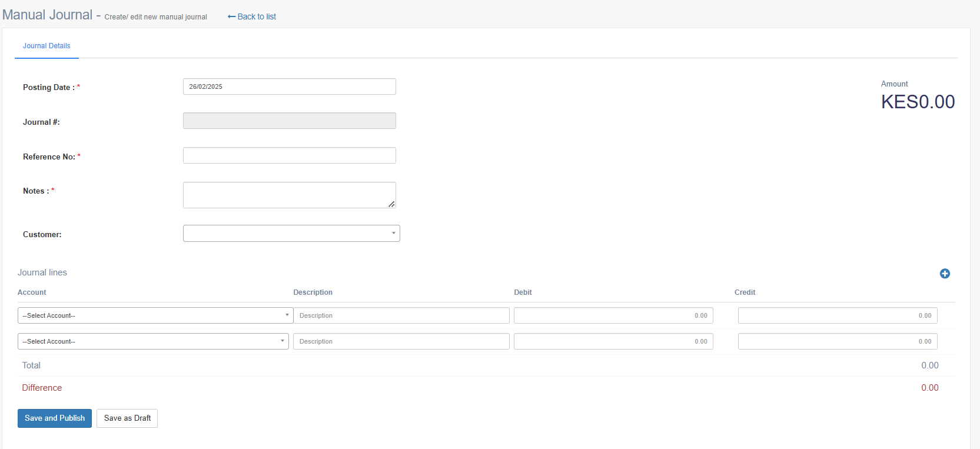Expand second row Select Account dropdown
980x449 pixels.
click(x=153, y=341)
